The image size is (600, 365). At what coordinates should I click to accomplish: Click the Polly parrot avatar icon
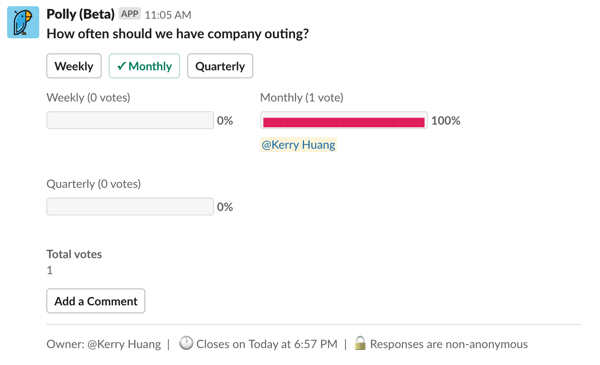[x=23, y=22]
